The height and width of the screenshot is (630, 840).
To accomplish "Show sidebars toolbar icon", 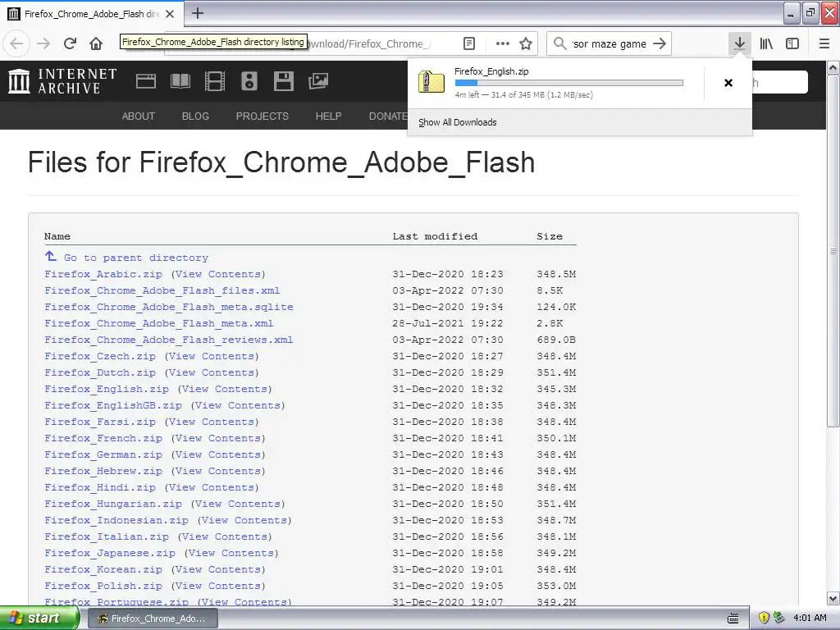I will pos(792,43).
